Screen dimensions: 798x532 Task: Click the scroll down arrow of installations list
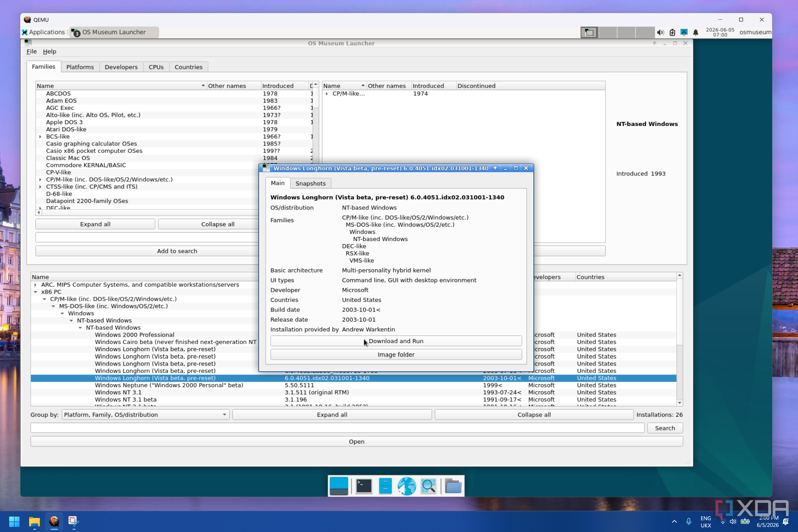pos(679,403)
